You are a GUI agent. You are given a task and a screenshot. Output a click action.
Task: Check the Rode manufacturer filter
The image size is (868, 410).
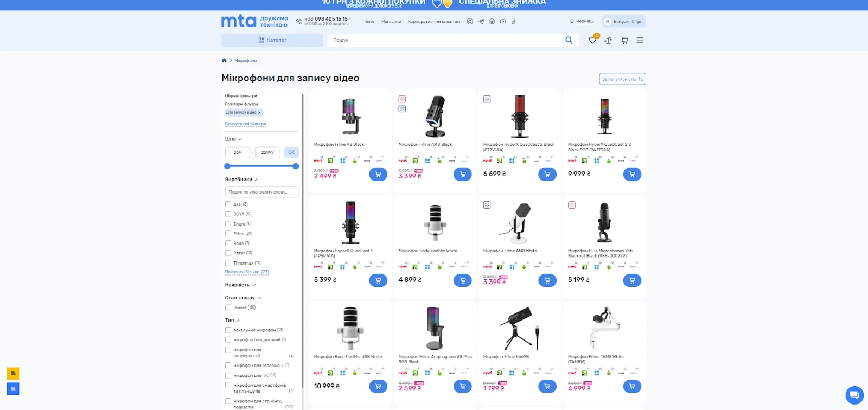coord(228,244)
